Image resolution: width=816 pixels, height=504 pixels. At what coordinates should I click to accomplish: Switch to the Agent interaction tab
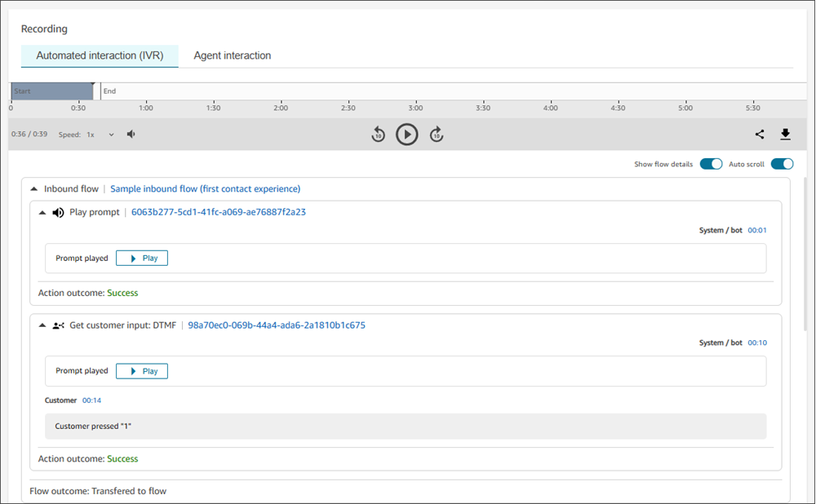click(233, 55)
